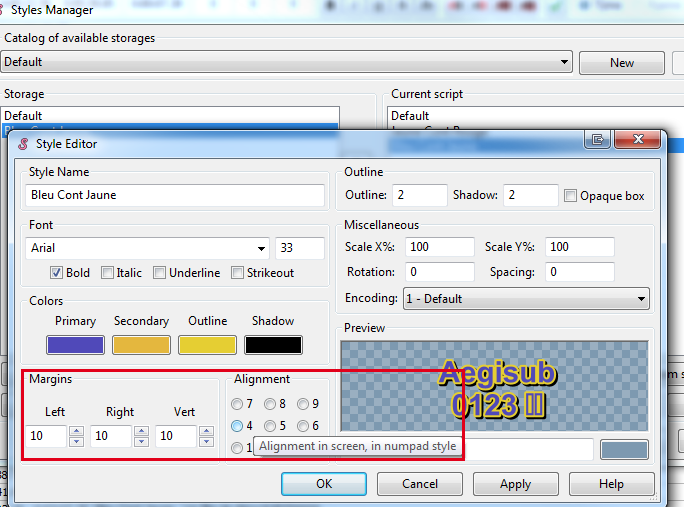684x507 pixels.
Task: Enable the Underline checkbox
Action: coord(159,273)
